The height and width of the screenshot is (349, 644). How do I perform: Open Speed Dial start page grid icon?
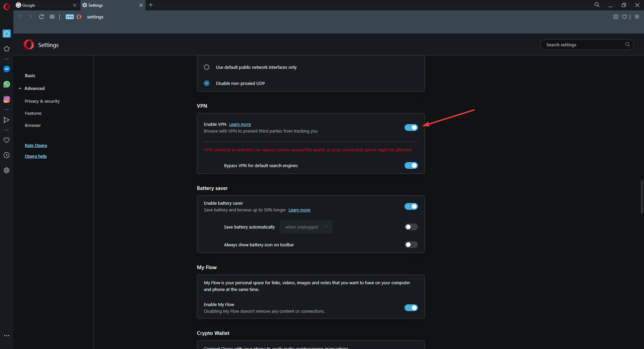pos(52,17)
